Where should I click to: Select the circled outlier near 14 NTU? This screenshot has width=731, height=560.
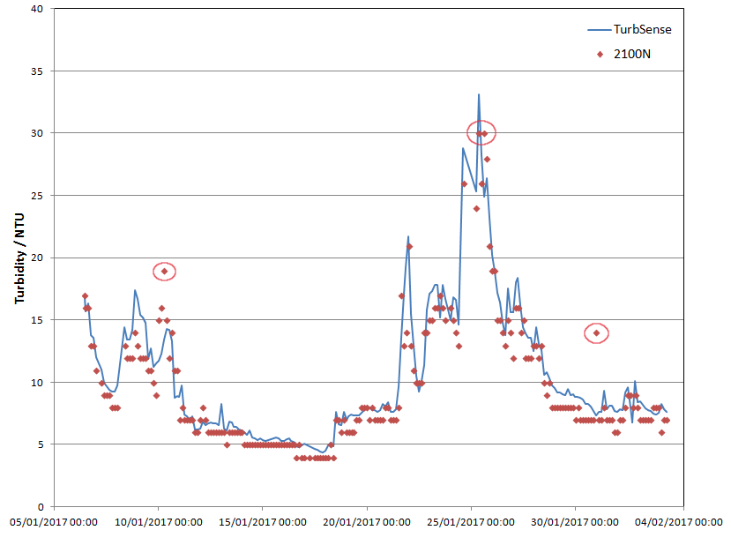(x=597, y=332)
